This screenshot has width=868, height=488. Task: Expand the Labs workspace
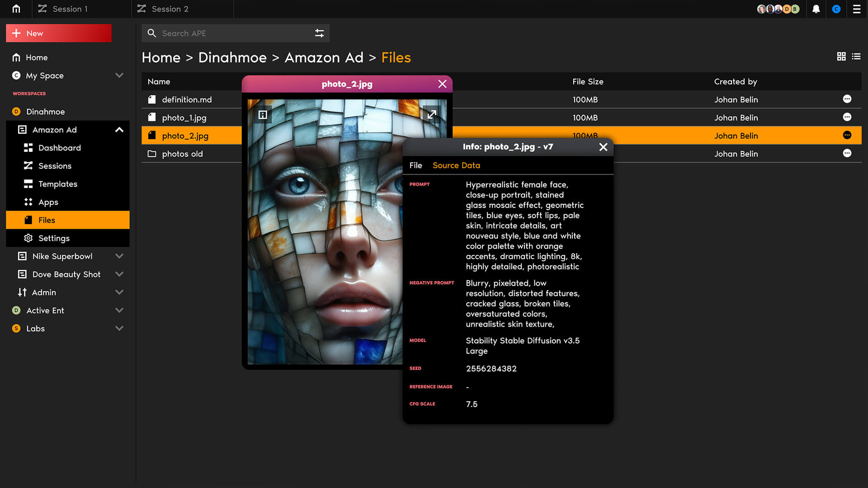click(x=119, y=328)
